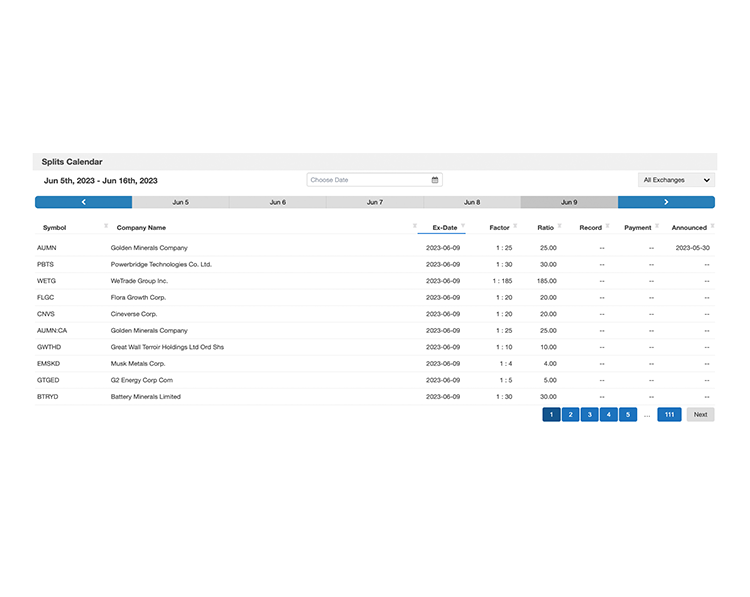Image resolution: width=750 pixels, height=597 pixels.
Task: Click filter icon on Record column
Action: pyautogui.click(x=607, y=227)
